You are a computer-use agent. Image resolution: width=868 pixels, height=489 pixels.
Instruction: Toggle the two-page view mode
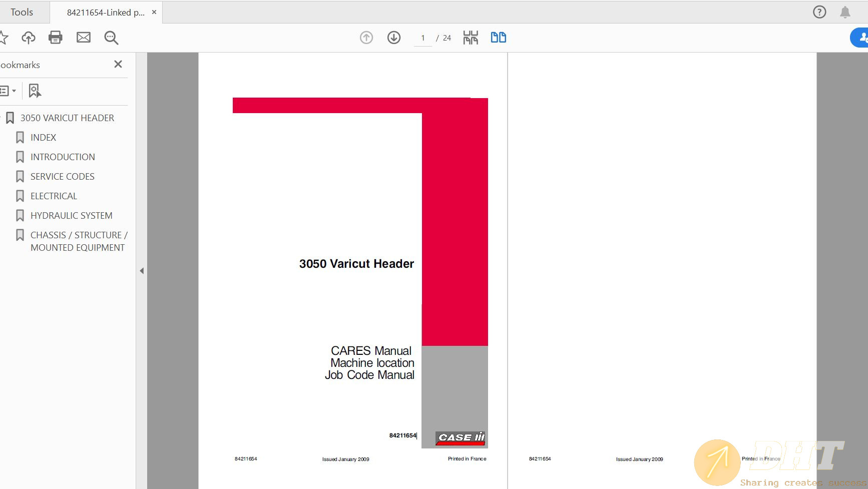pos(498,38)
